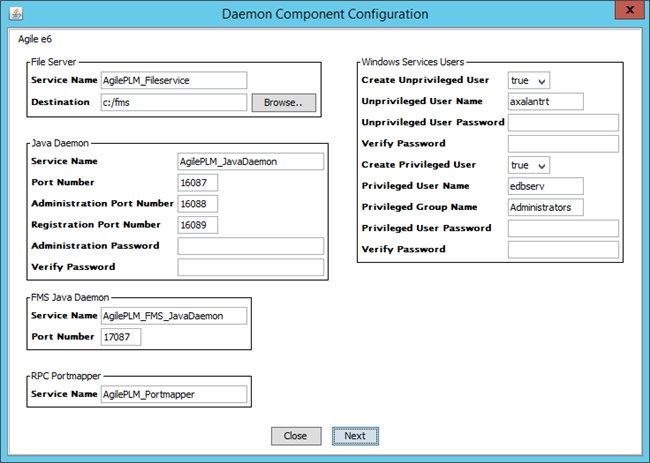Click the Daemon Component Configuration title text

pyautogui.click(x=325, y=14)
